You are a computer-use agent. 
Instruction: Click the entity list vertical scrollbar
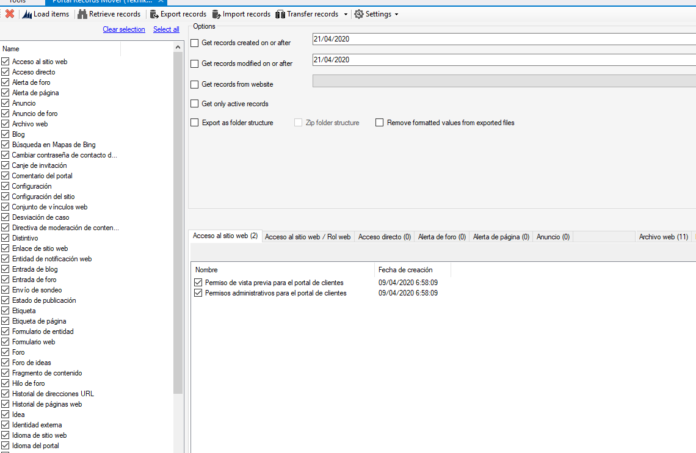(178, 250)
